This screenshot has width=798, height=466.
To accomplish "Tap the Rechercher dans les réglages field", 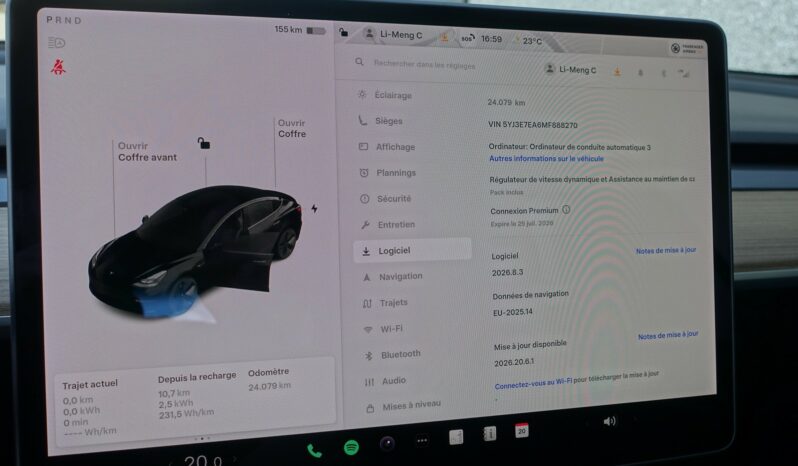I will 424,65.
